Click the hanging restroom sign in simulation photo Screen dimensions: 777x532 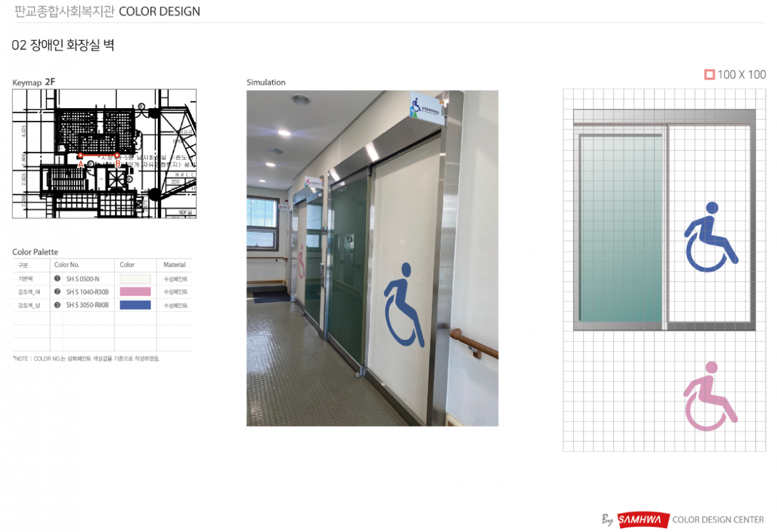pyautogui.click(x=427, y=108)
